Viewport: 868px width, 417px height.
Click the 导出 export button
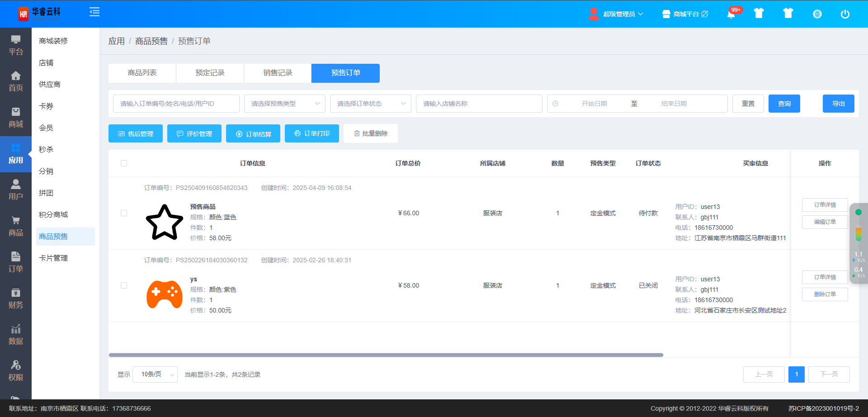(x=838, y=104)
